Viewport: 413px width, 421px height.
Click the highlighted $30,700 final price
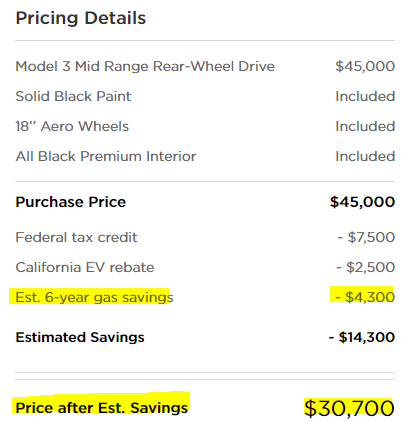pyautogui.click(x=349, y=408)
